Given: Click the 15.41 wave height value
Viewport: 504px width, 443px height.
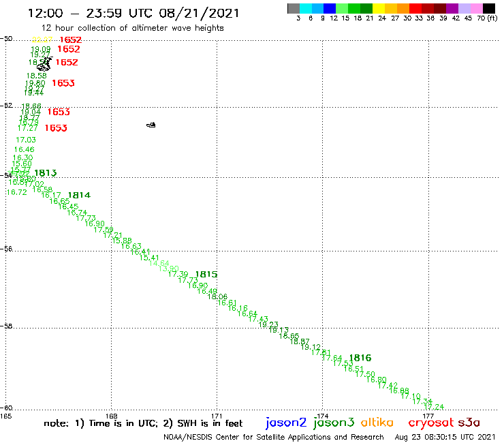Looking at the screenshot, I should point(149,258).
